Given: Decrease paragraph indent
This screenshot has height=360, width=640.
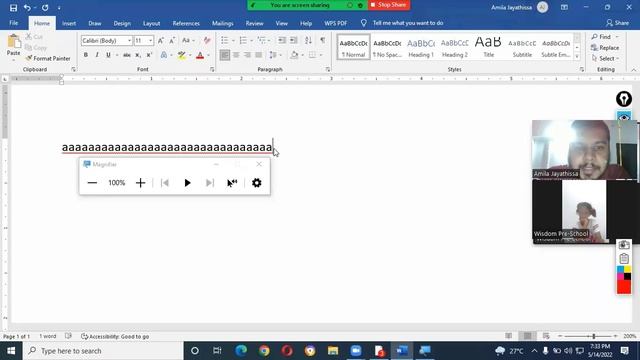Looking at the screenshot, I should (x=282, y=40).
